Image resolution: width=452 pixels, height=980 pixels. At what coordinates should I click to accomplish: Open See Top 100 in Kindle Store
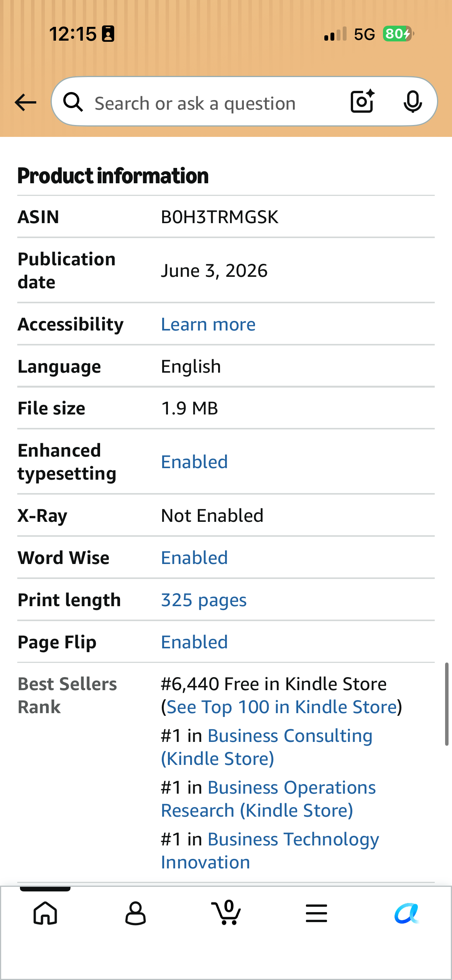point(282,707)
